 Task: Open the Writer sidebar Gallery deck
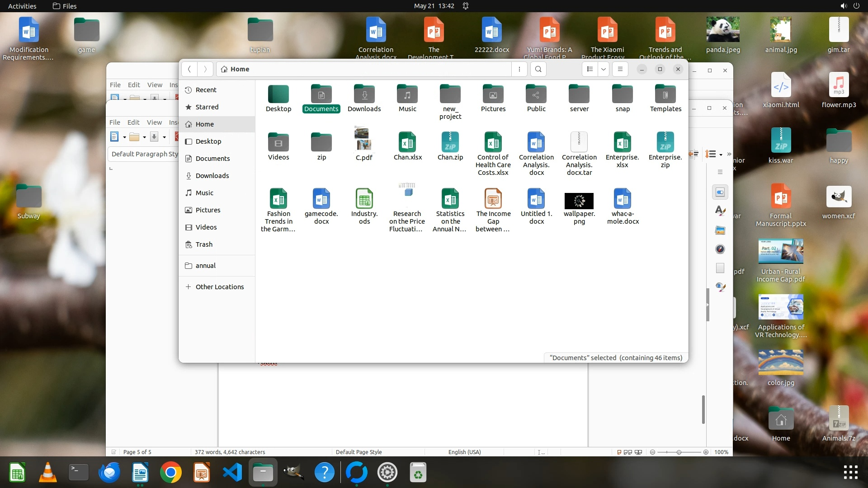coord(720,230)
